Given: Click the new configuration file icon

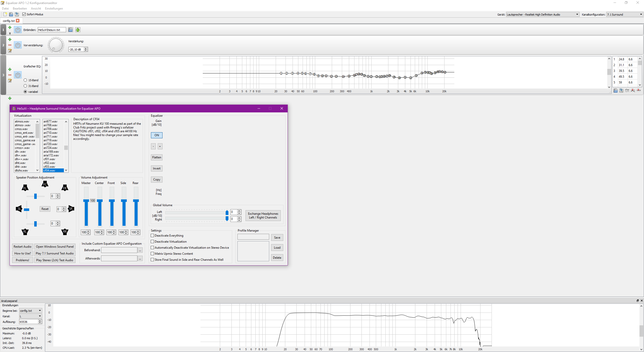Looking at the screenshot, I should (x=5, y=14).
